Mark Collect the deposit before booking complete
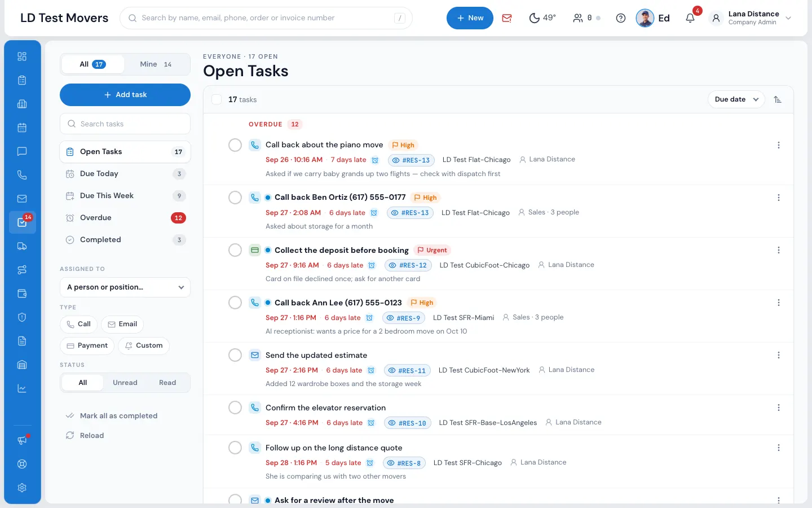 [235, 250]
